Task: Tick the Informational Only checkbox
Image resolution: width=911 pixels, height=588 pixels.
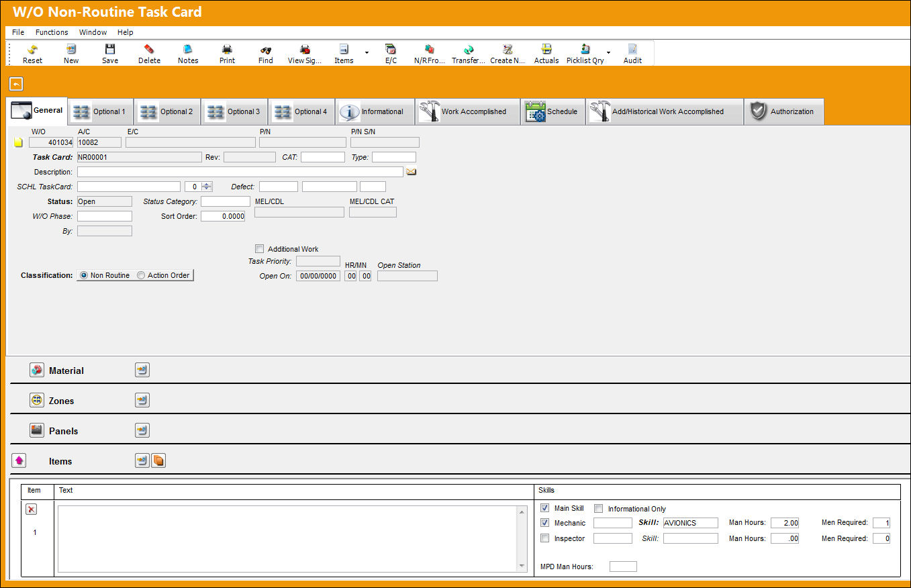Action: (599, 509)
